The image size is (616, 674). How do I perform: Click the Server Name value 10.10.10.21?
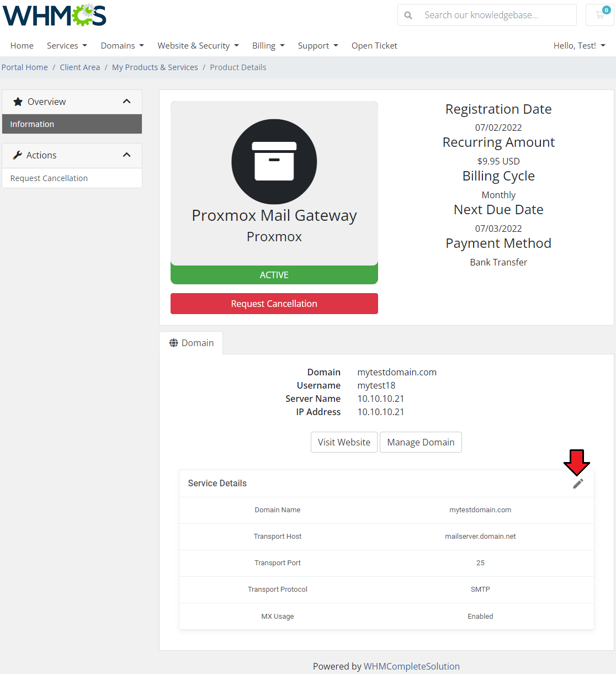click(x=381, y=399)
